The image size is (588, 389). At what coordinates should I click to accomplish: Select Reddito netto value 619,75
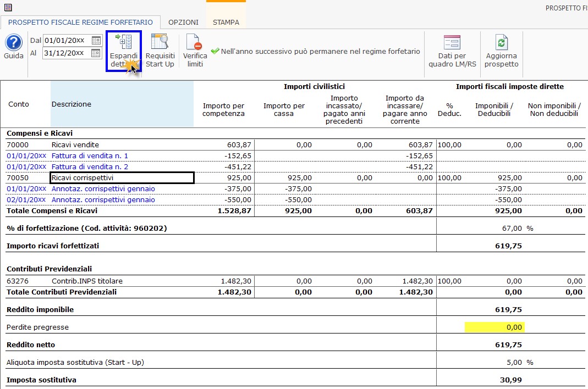(x=508, y=344)
